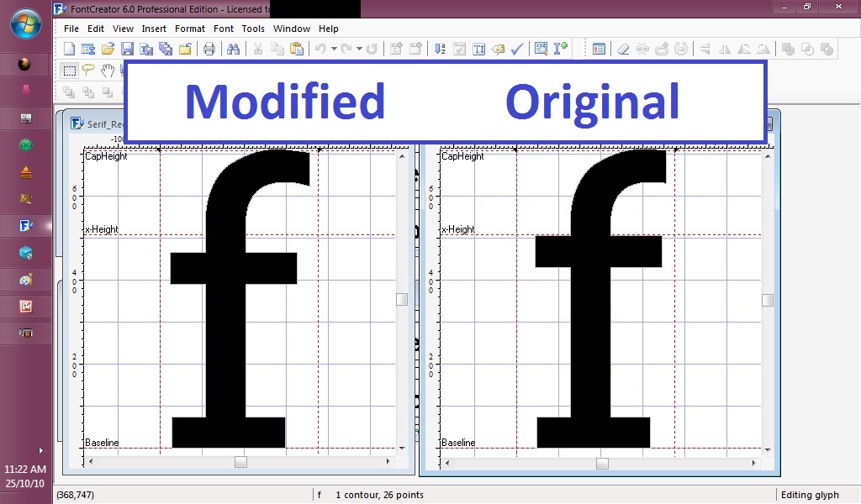The width and height of the screenshot is (861, 504).
Task: Open the glyph properties panel icon
Action: point(599,50)
